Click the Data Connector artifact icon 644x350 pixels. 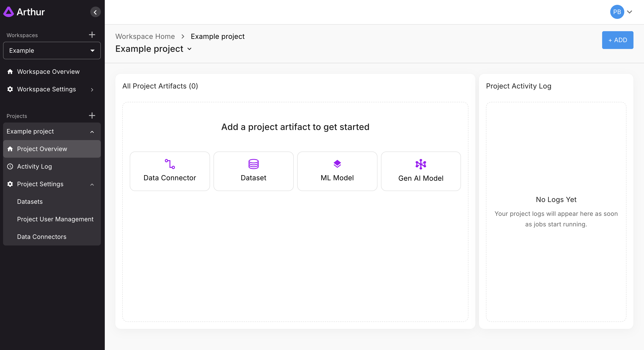coord(170,164)
